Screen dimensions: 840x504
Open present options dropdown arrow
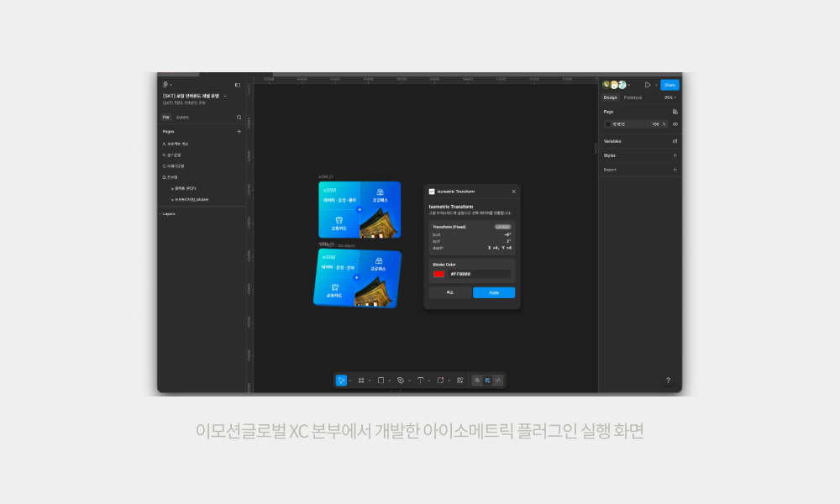pyautogui.click(x=656, y=85)
